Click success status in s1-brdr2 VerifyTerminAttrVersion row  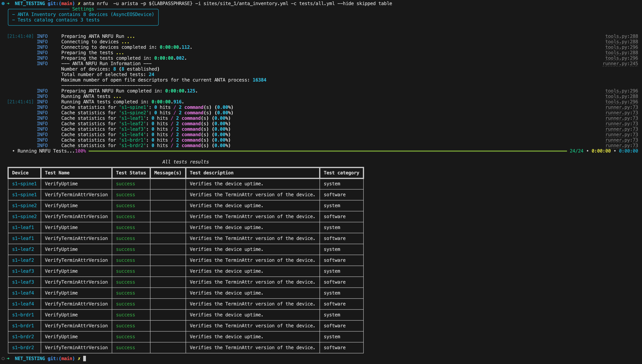click(x=125, y=347)
